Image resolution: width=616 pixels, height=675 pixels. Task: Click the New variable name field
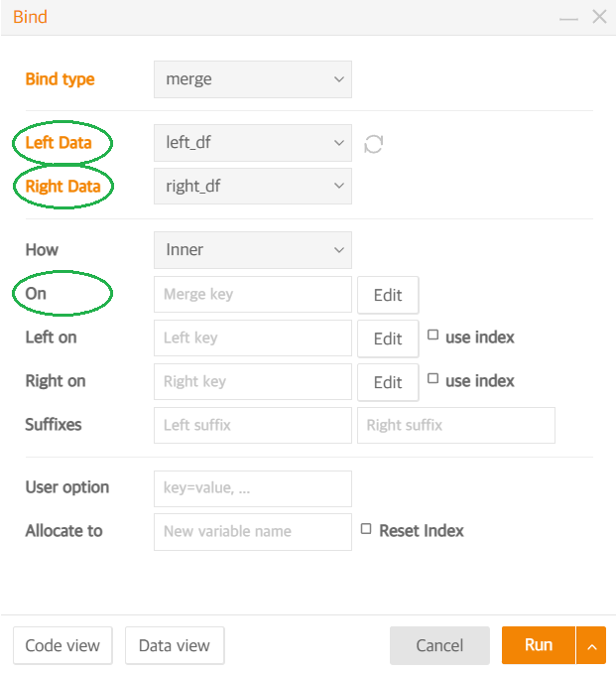click(x=253, y=532)
